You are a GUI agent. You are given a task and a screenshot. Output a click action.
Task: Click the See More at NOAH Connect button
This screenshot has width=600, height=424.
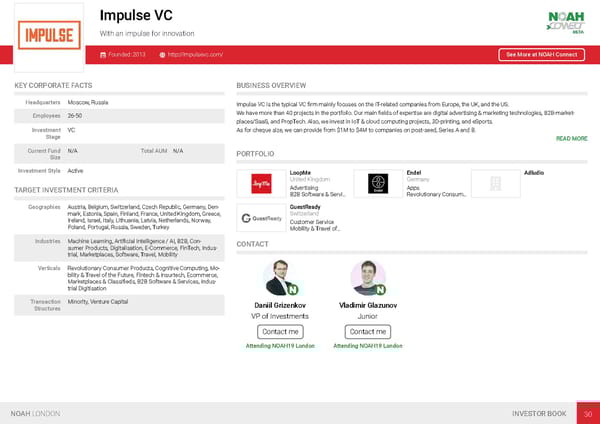click(539, 54)
